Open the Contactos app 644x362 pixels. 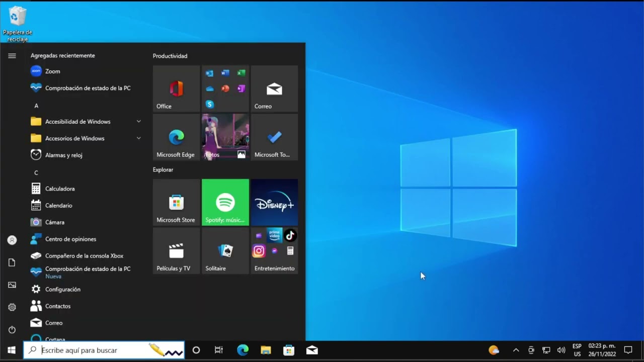click(86, 306)
